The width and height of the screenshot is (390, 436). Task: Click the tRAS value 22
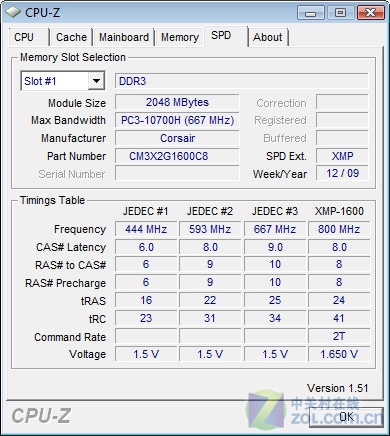(x=210, y=300)
